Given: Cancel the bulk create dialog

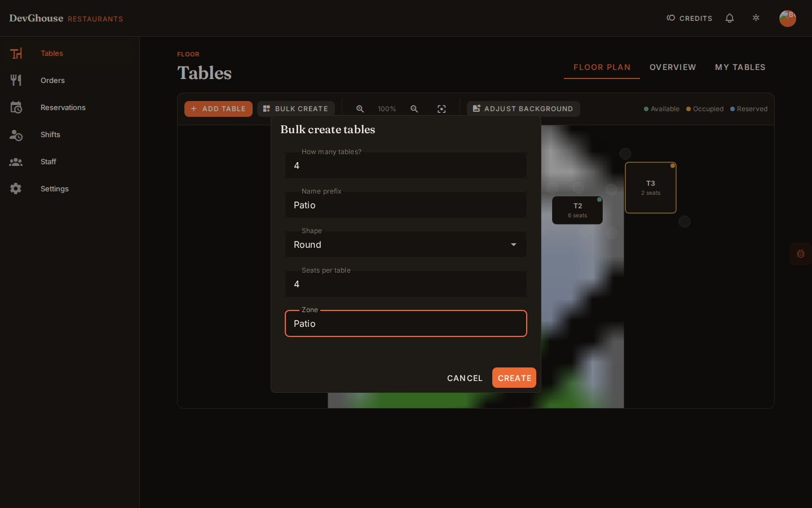Looking at the screenshot, I should point(465,378).
